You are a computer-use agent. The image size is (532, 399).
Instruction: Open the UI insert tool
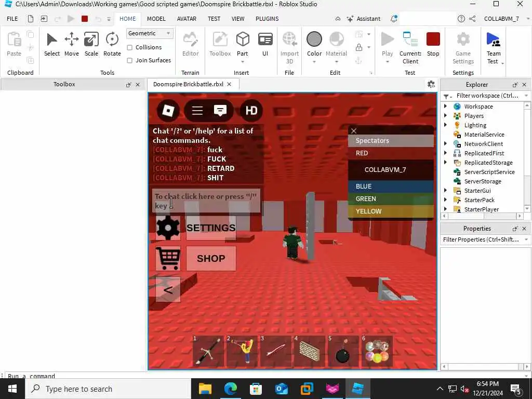click(265, 44)
